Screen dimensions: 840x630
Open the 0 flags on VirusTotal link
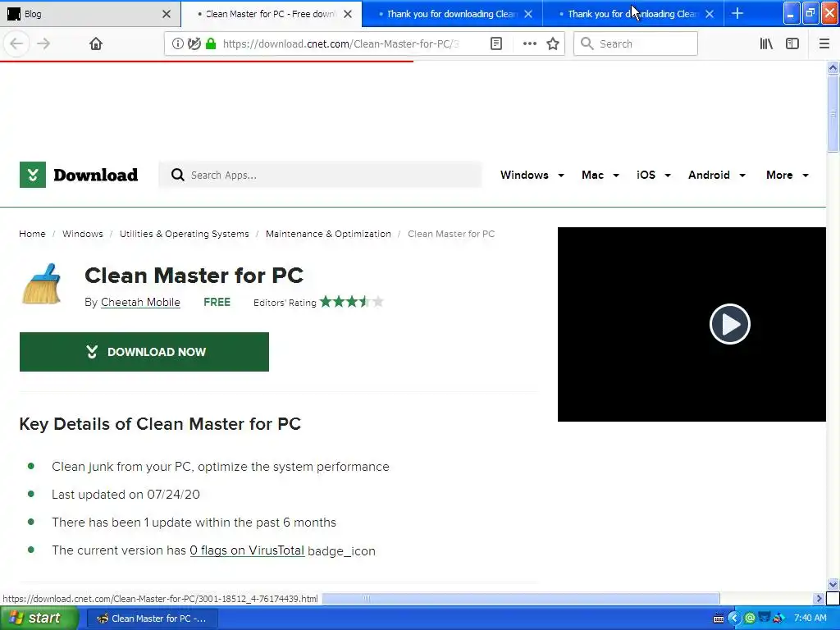coord(247,550)
